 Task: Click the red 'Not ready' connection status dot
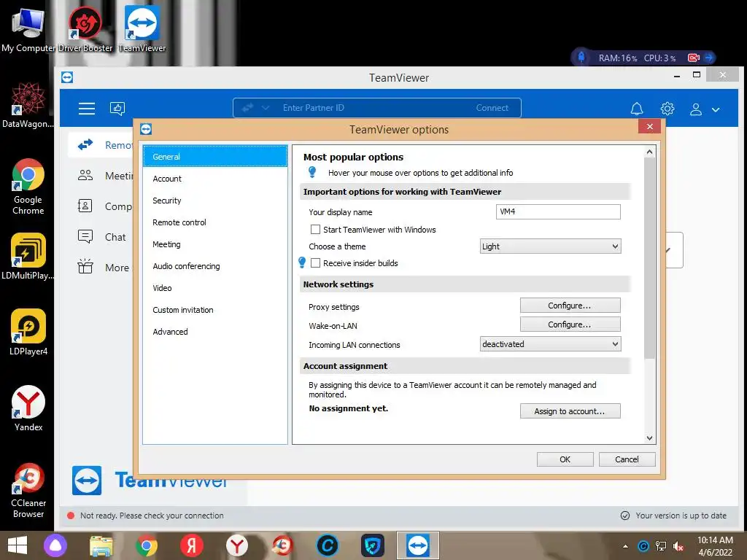tap(71, 516)
